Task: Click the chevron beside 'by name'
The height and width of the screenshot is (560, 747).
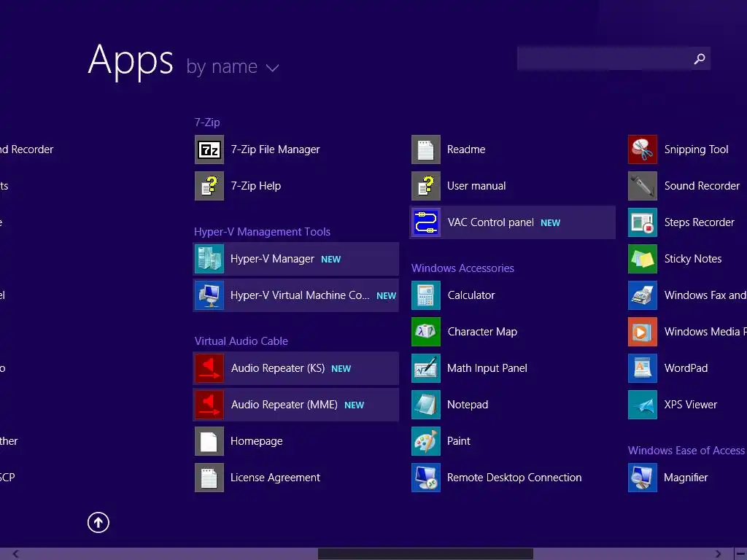Action: [273, 69]
